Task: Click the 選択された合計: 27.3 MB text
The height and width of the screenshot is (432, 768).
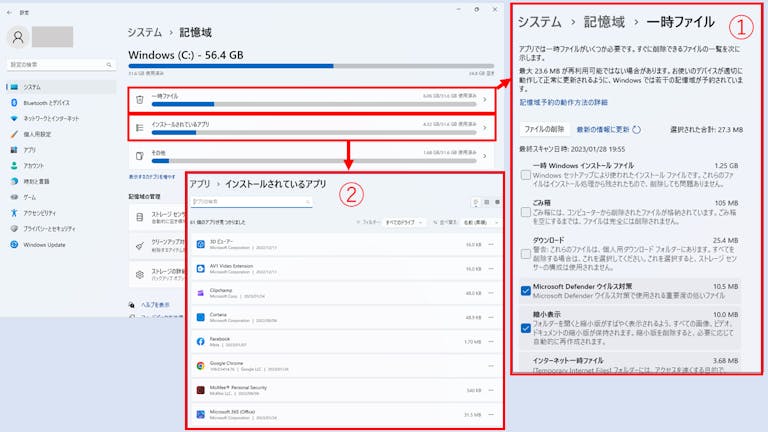Action: 706,130
